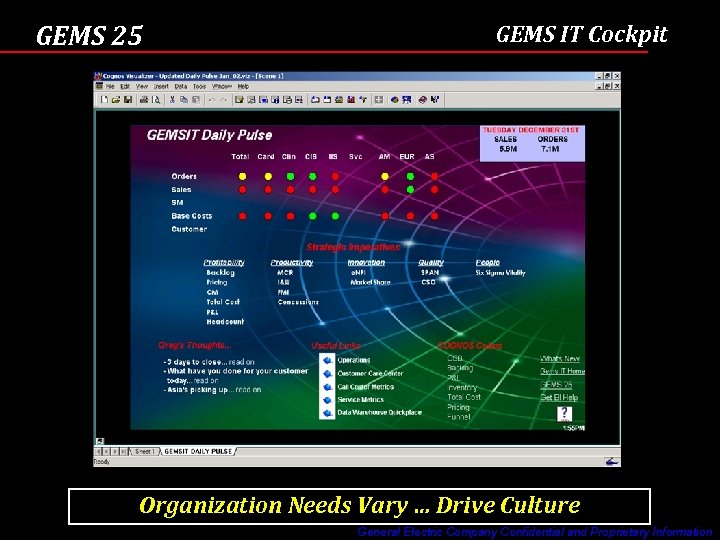
Task: Click the first sheet tab scroll arrow
Action: click(98, 451)
